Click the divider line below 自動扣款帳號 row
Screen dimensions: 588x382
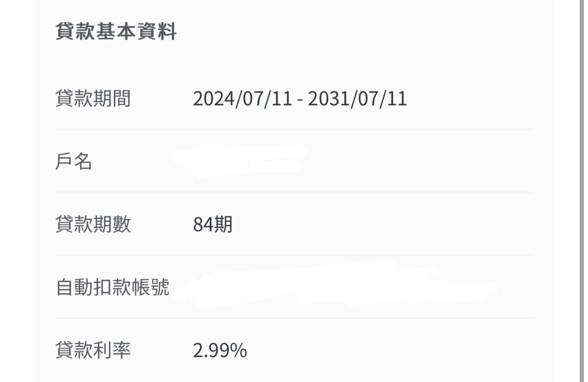pos(294,318)
